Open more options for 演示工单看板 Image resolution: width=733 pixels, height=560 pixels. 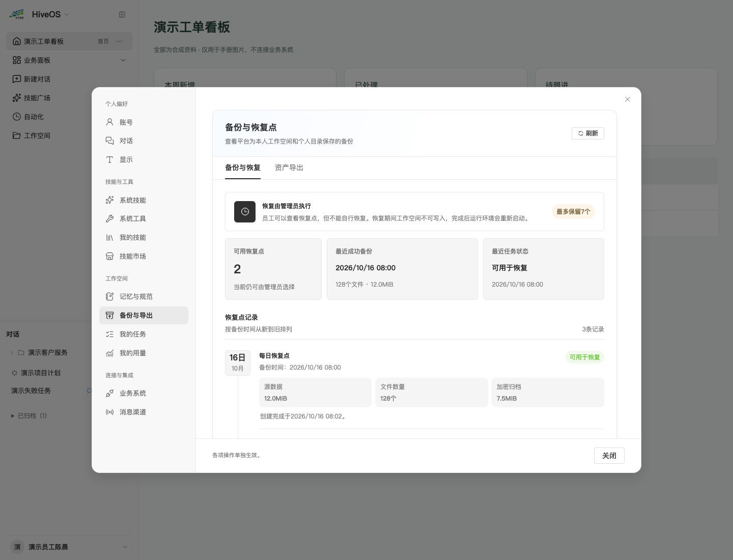pyautogui.click(x=119, y=41)
